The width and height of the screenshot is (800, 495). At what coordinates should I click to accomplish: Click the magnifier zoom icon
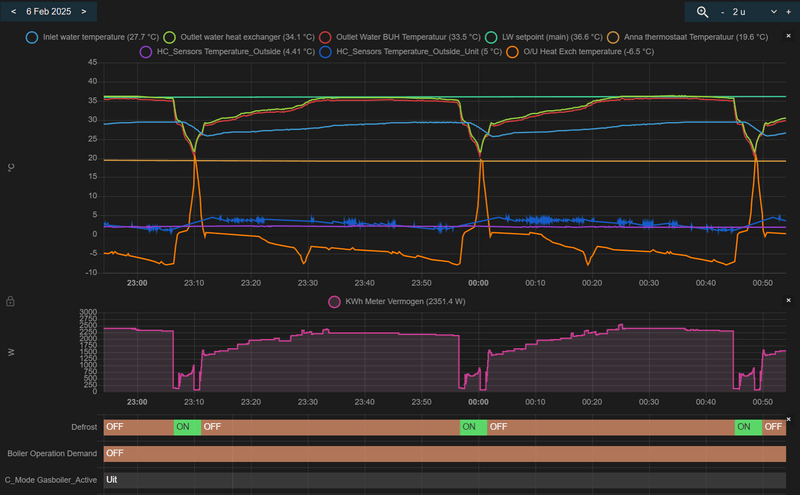[703, 12]
